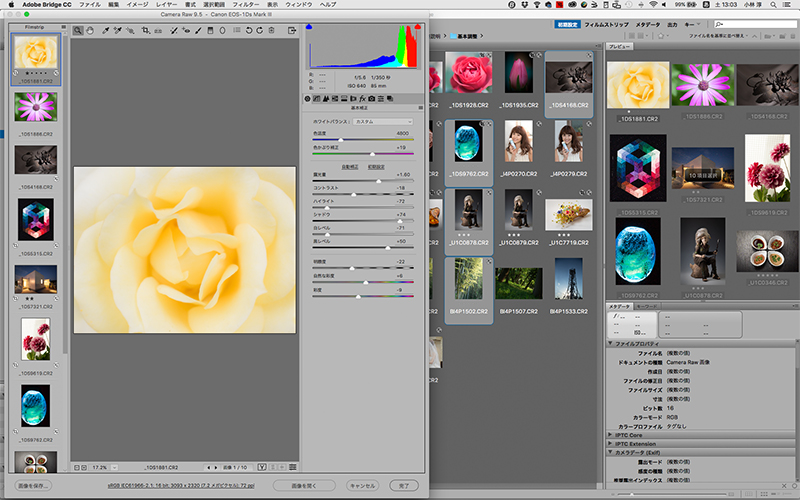Select the Straighten tool
This screenshot has height=500, width=800.
pyautogui.click(x=158, y=31)
